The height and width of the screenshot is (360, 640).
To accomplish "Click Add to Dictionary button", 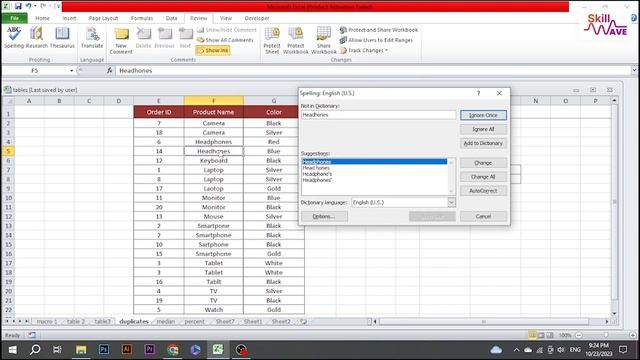I will click(483, 143).
